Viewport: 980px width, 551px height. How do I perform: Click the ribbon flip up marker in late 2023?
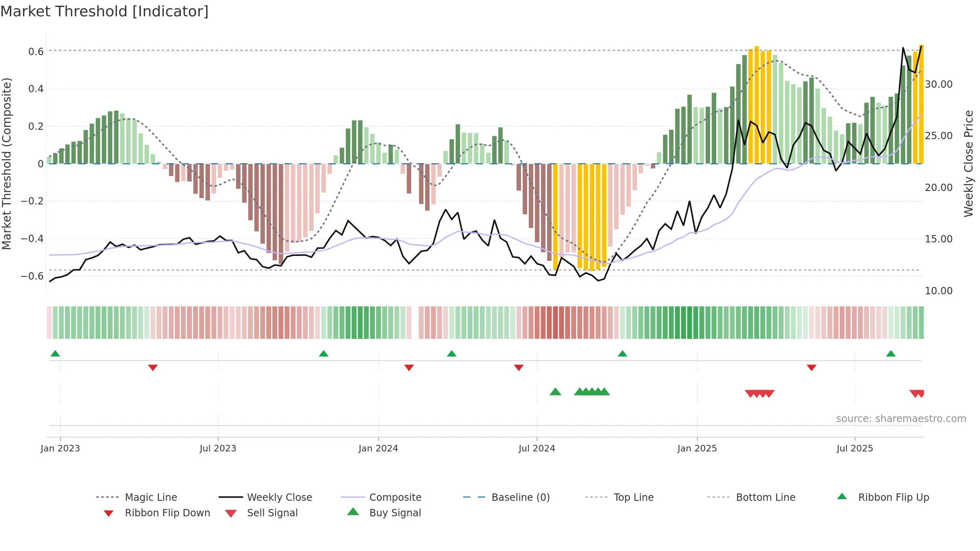323,353
